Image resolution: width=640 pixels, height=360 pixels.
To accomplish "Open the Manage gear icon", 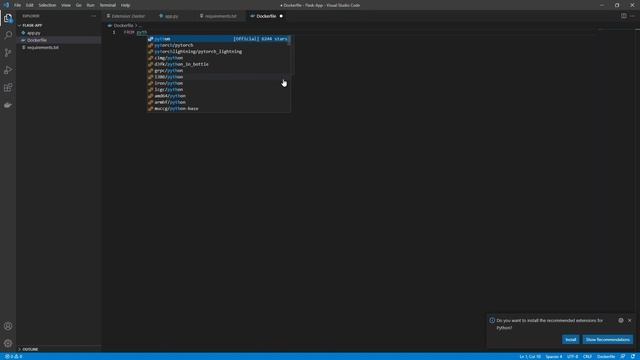I will (x=8, y=343).
